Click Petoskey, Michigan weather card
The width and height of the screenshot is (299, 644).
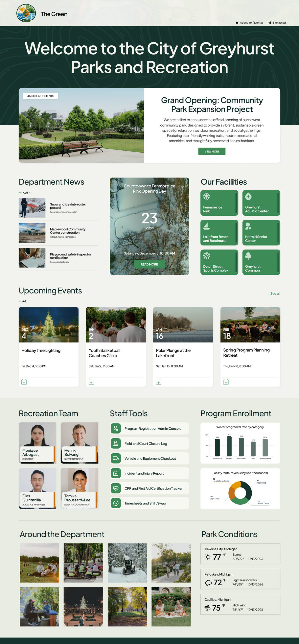[240, 579]
